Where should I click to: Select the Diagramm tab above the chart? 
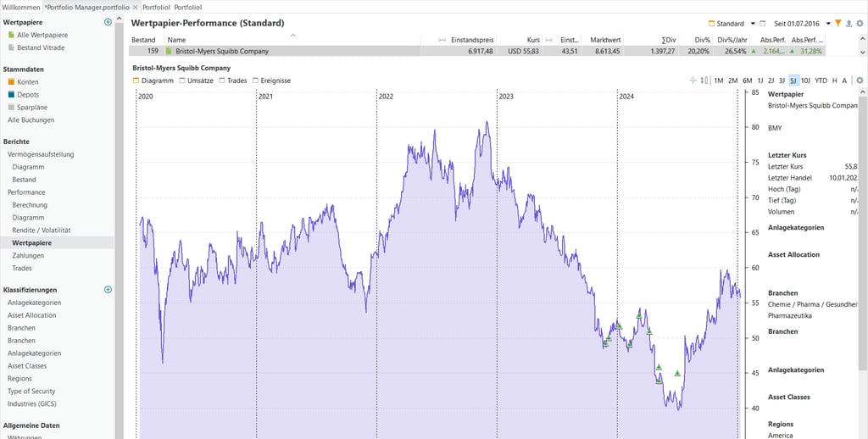[153, 81]
